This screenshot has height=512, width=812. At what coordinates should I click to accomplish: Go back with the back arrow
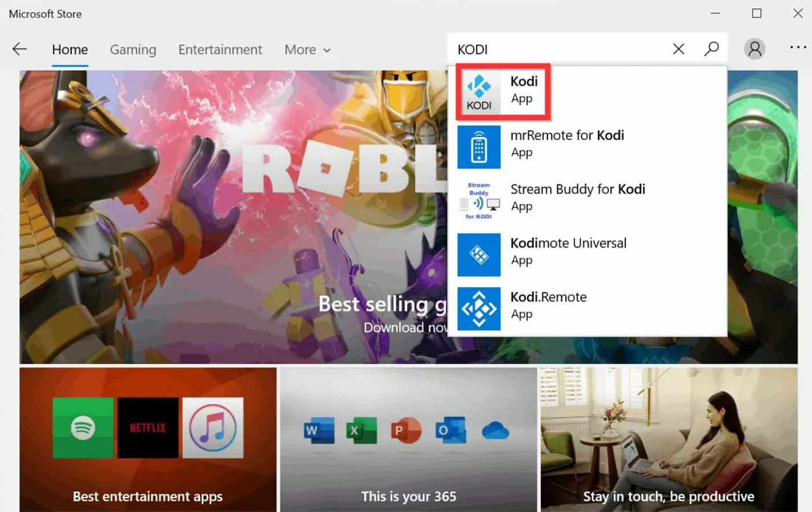pyautogui.click(x=20, y=49)
